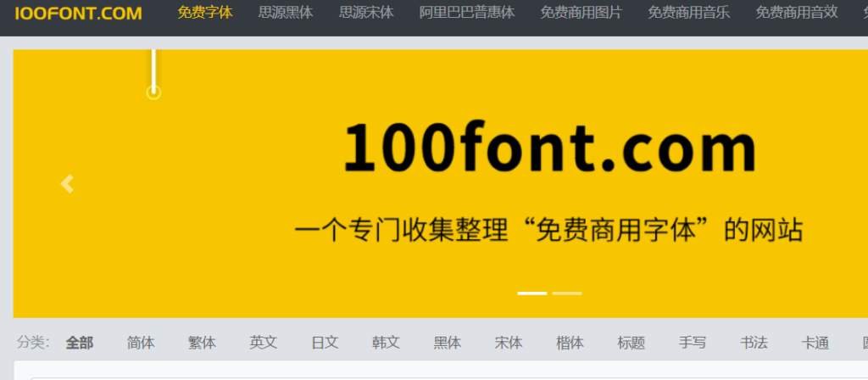Filter fonts by 韩文 category
Image resolution: width=868 pixels, height=380 pixels.
(386, 343)
